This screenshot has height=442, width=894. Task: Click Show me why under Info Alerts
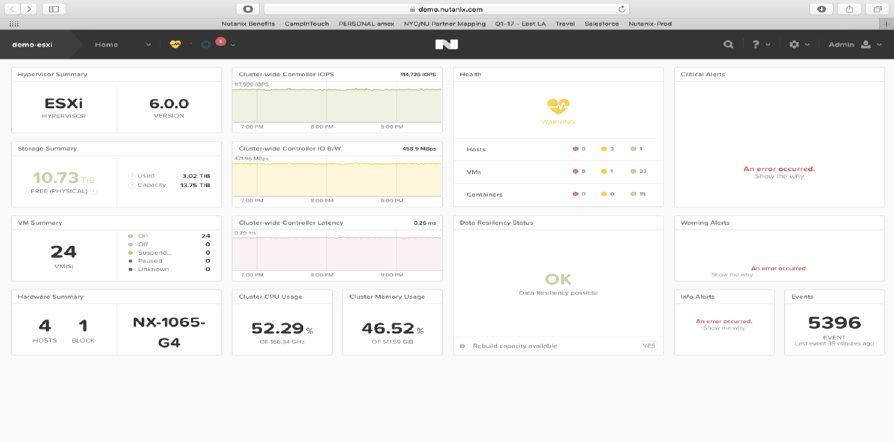point(724,328)
